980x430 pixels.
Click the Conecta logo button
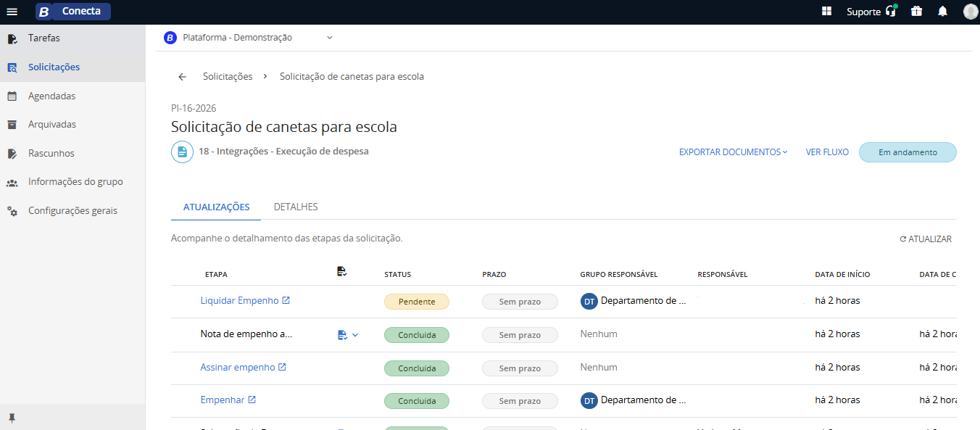tap(72, 12)
